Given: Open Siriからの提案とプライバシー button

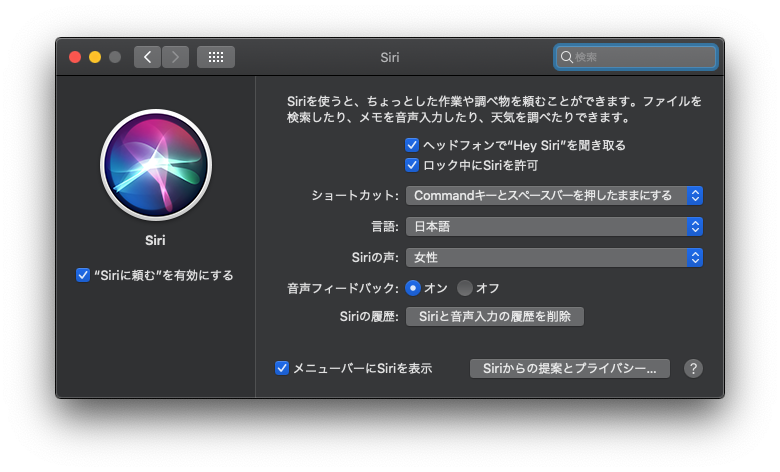Looking at the screenshot, I should [570, 369].
